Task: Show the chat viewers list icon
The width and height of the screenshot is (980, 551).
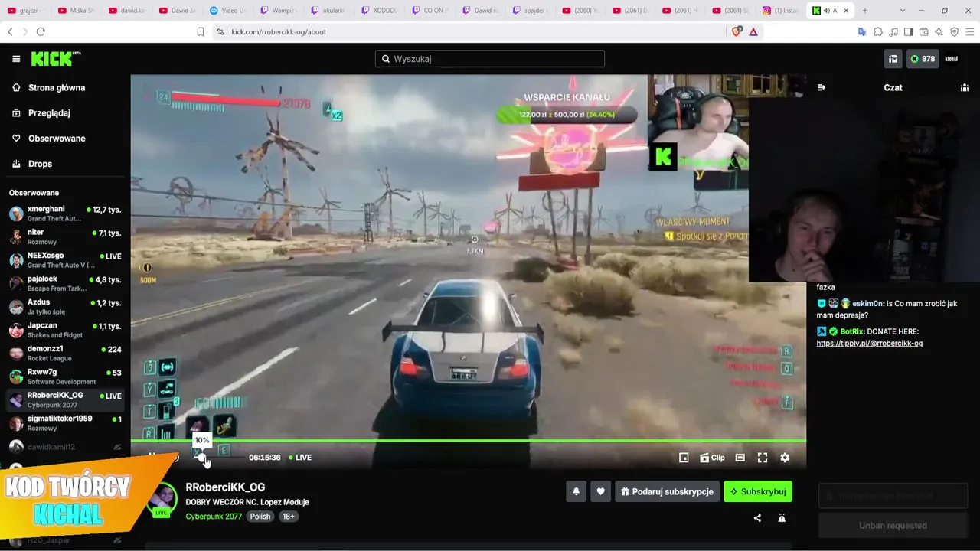Action: [965, 87]
